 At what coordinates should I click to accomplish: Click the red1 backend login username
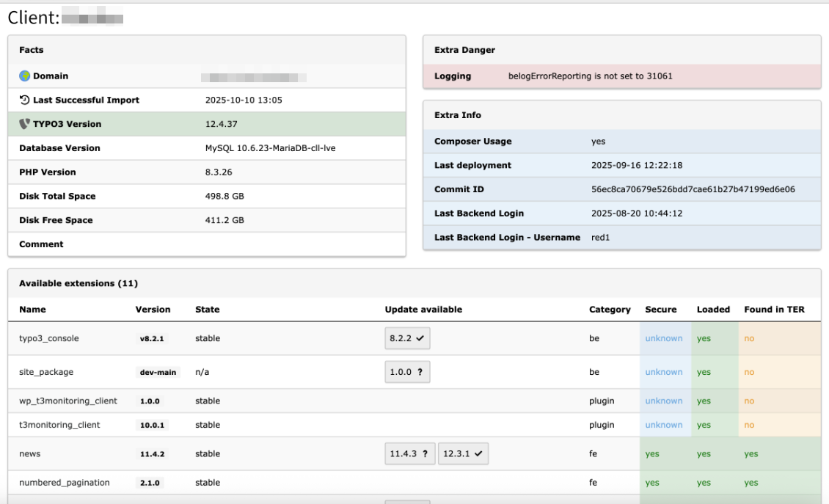[600, 238]
